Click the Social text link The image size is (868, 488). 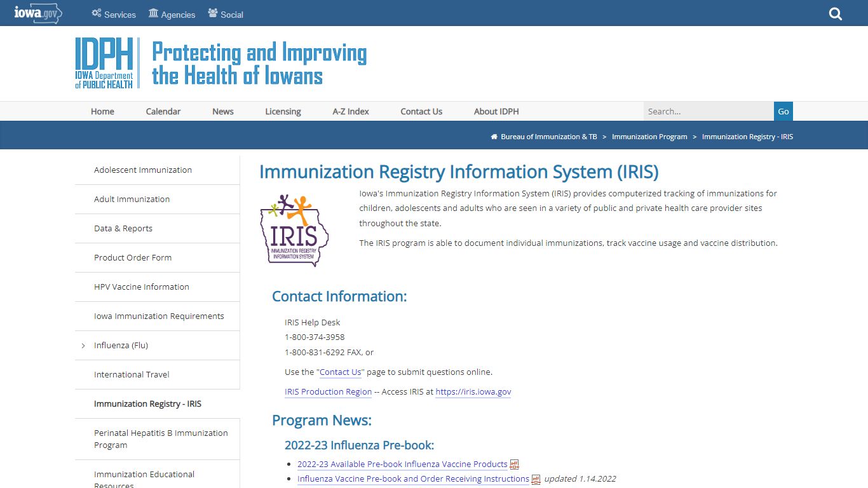tap(232, 14)
